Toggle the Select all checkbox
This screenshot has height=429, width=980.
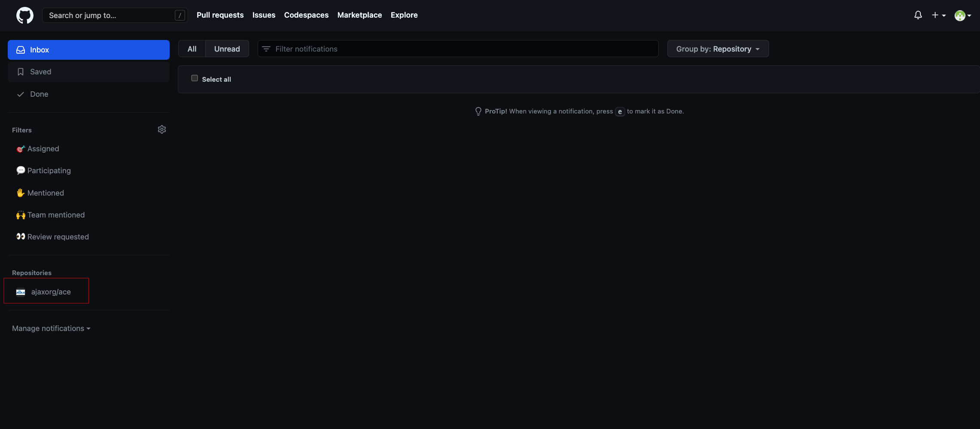[x=194, y=78]
